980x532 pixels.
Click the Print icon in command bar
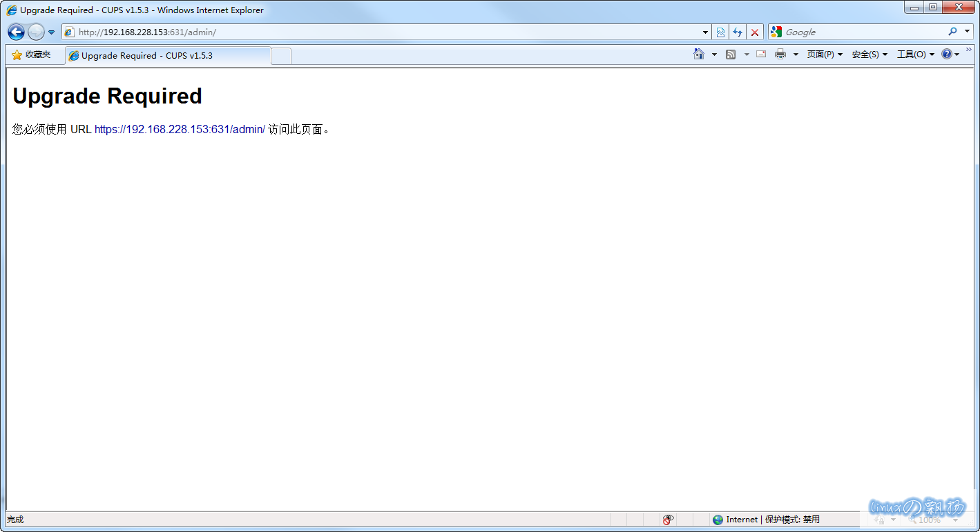pos(780,55)
